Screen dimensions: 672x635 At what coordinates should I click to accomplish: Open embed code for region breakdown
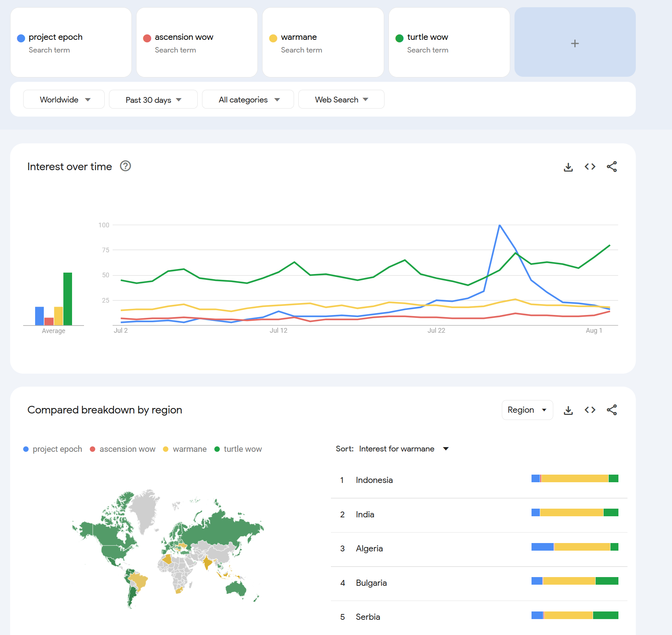tap(590, 410)
